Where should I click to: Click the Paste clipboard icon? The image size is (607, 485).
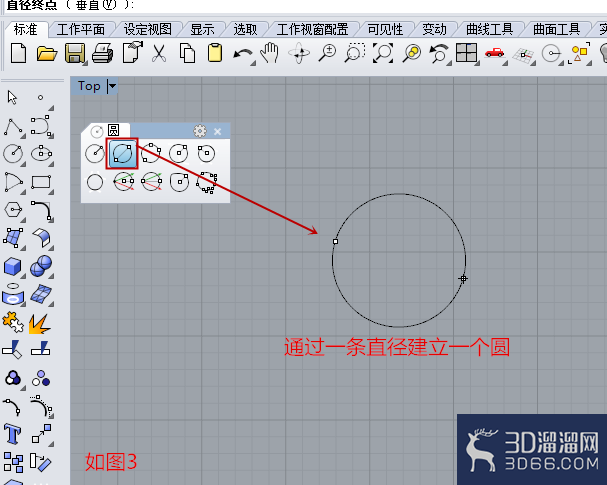pos(215,53)
